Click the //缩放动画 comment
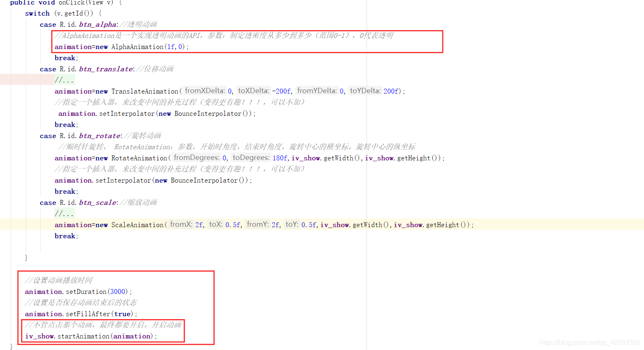 tap(138, 202)
